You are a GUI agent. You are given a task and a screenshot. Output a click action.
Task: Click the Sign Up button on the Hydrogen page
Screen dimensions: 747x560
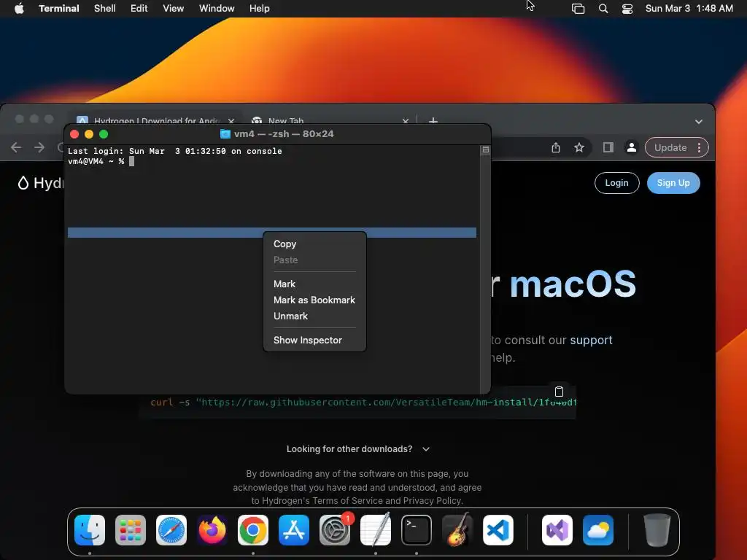coord(673,183)
